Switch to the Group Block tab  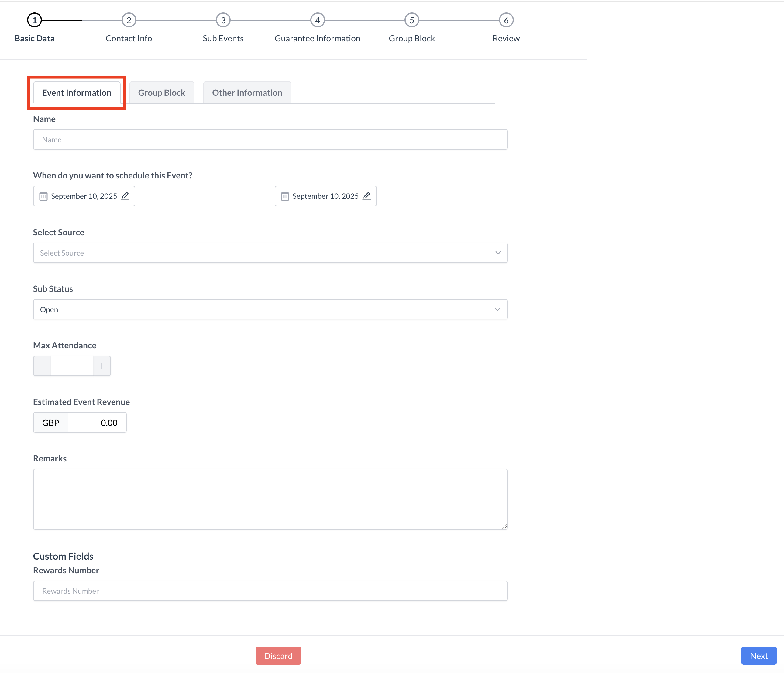tap(162, 93)
